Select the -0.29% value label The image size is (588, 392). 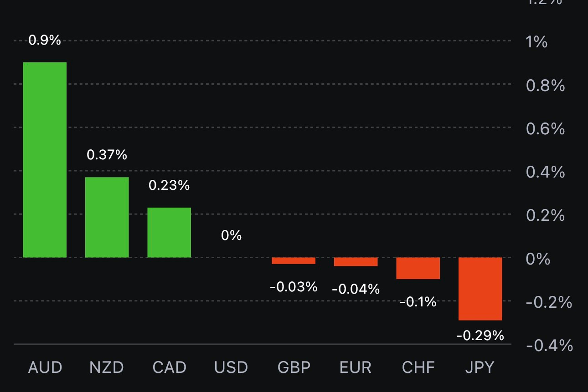click(480, 336)
